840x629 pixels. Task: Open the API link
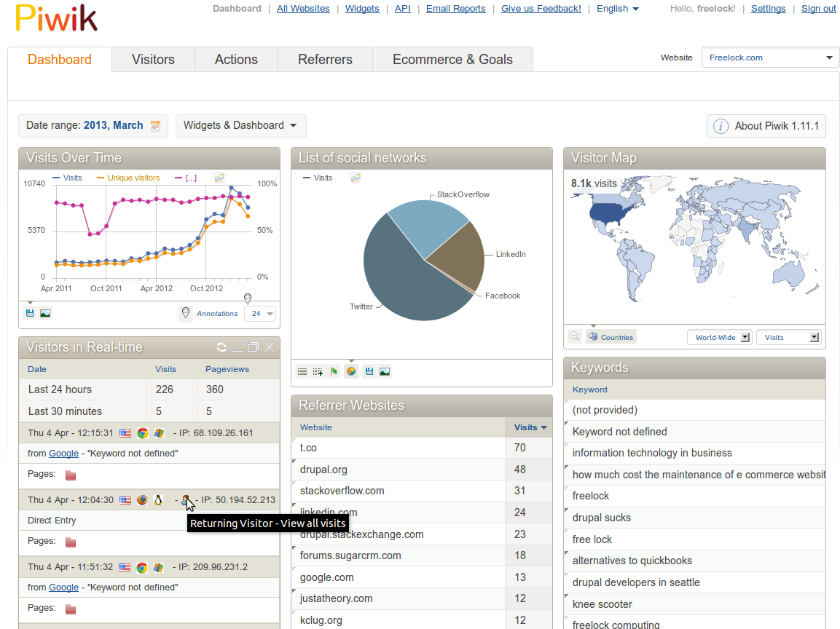coord(403,9)
